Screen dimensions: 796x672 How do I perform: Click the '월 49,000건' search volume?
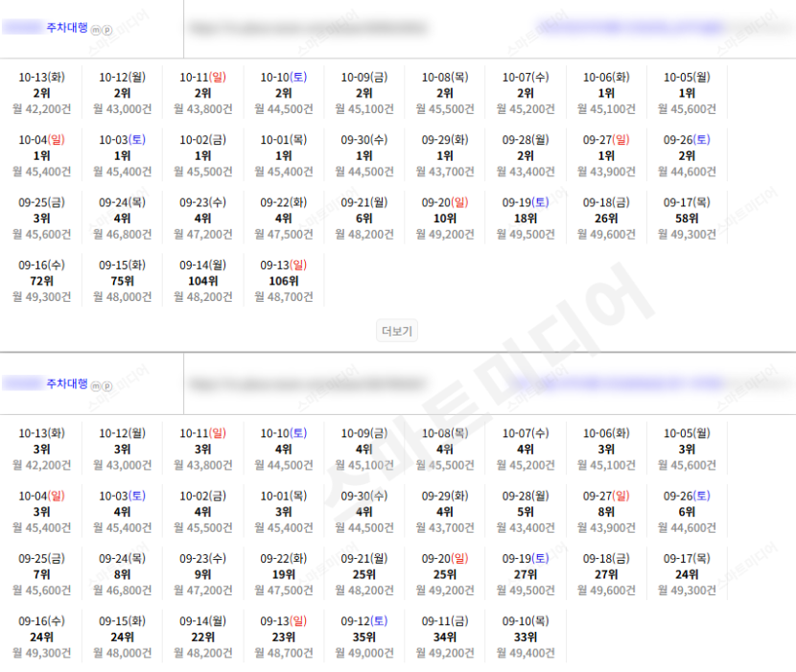364,653
